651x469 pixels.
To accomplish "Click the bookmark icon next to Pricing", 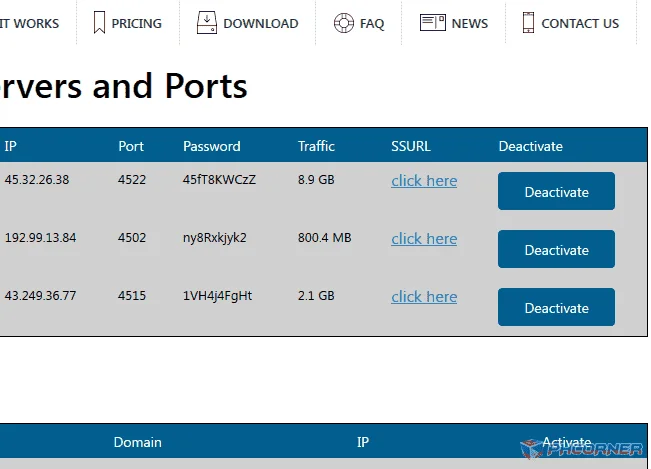I will 99,22.
